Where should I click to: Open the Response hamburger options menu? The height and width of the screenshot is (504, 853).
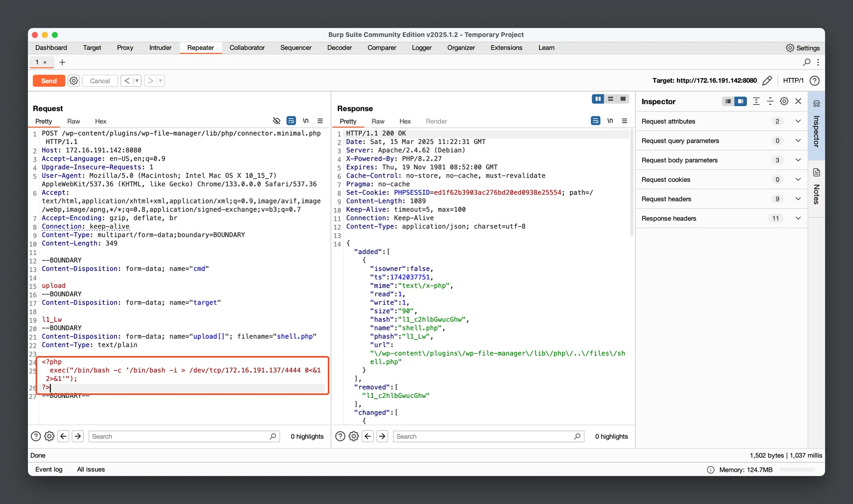(624, 121)
